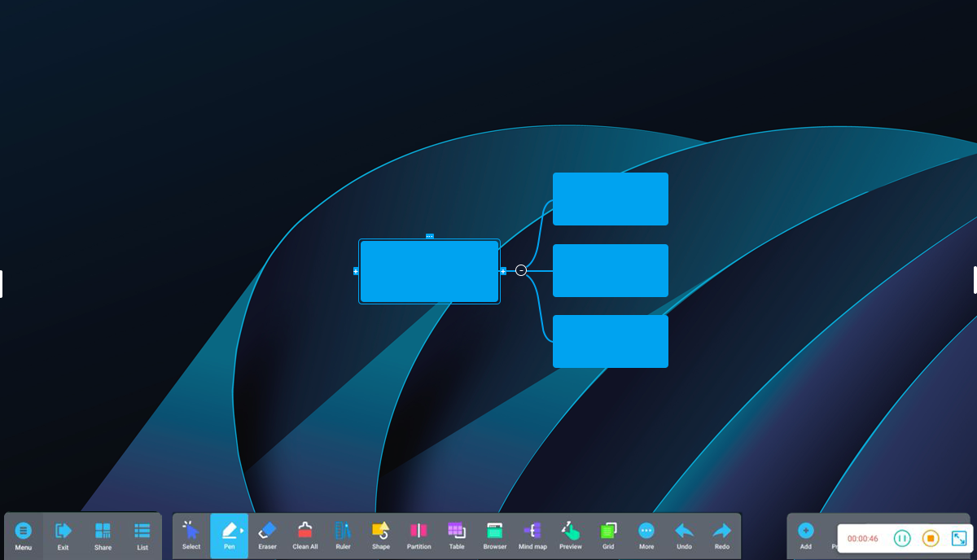
Task: Open the main Menu
Action: pos(24,535)
